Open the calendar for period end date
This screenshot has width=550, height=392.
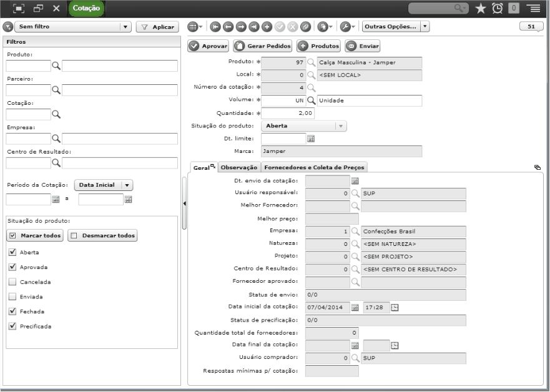pos(129,200)
